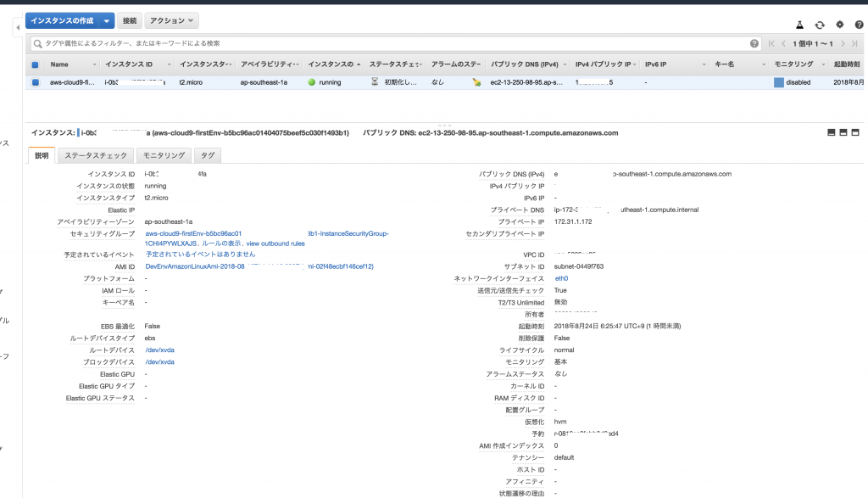Image resolution: width=868 pixels, height=498 pixels.
Task: Open キー名 column dropdown arrow
Action: [x=764, y=64]
